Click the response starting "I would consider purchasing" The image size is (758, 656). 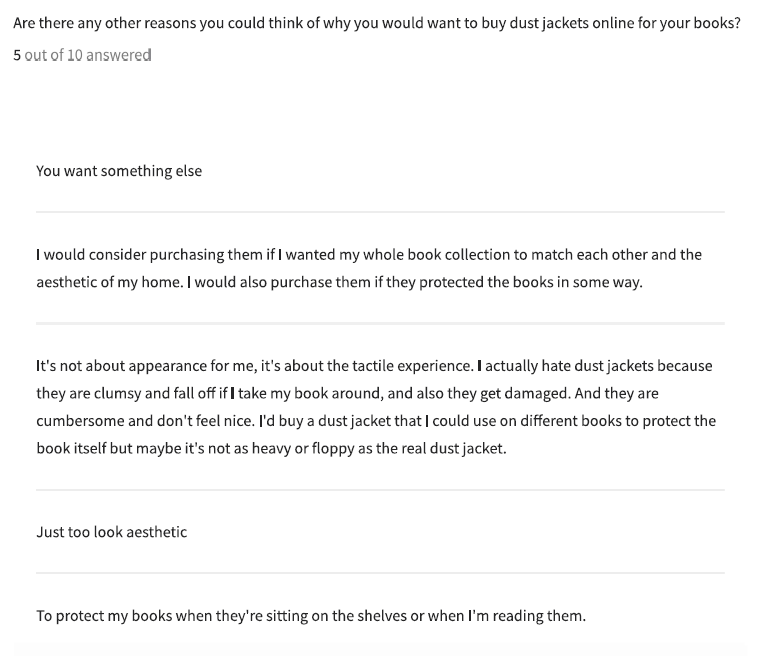point(368,255)
